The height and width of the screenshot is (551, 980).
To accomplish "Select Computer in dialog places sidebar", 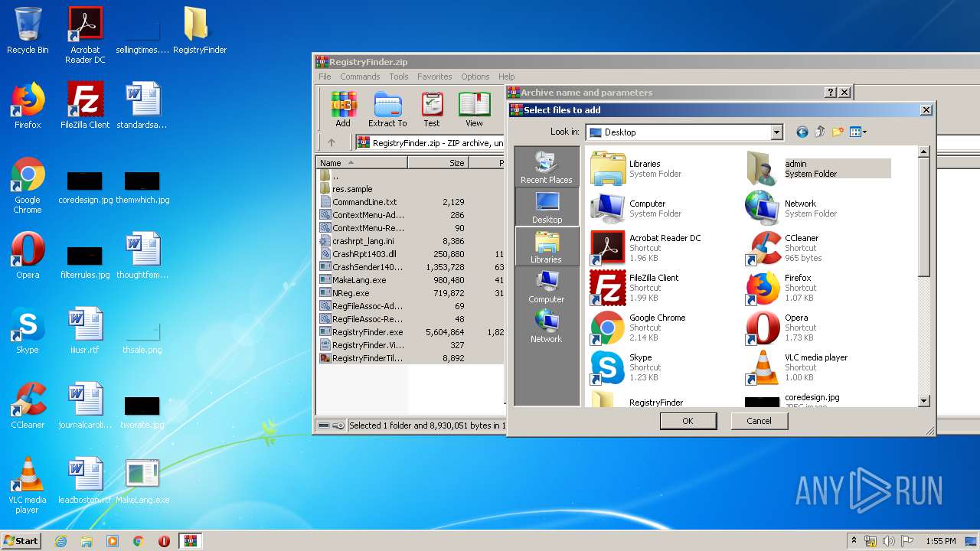I will pyautogui.click(x=547, y=286).
